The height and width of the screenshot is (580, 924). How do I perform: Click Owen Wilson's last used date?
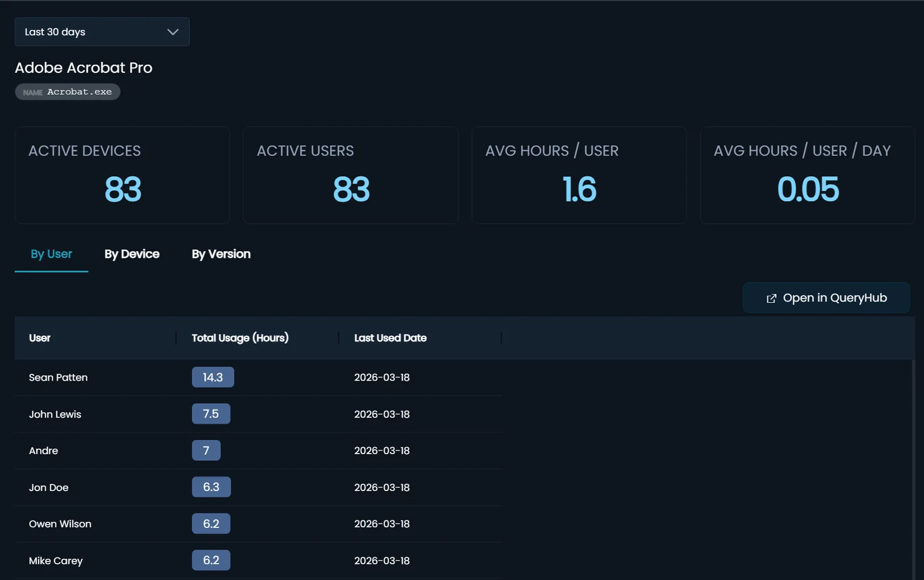click(x=382, y=524)
